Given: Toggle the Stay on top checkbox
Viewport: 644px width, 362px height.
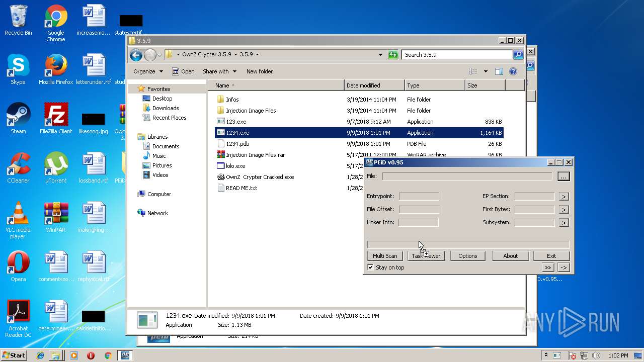Looking at the screenshot, I should 370,267.
